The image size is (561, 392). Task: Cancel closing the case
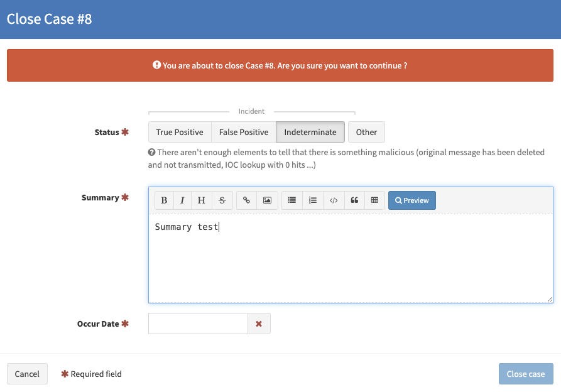(x=27, y=374)
